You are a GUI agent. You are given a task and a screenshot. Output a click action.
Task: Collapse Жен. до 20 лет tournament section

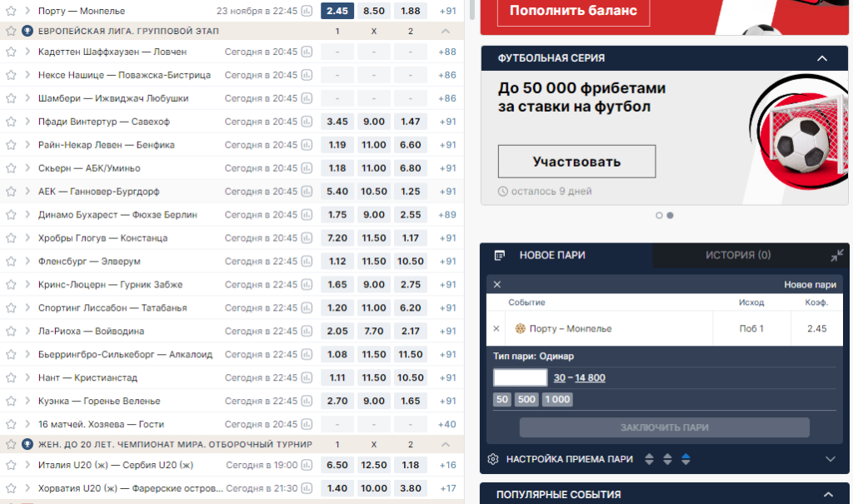coord(446,444)
